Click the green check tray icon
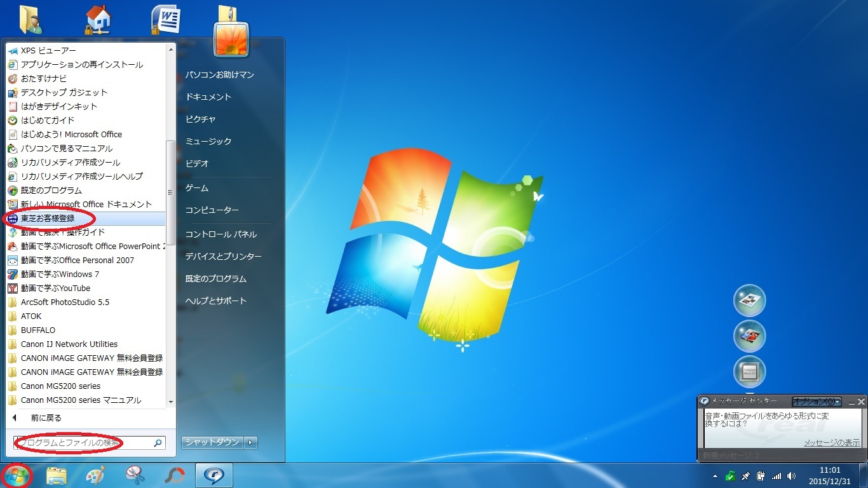This screenshot has width=868, height=488. [731, 476]
